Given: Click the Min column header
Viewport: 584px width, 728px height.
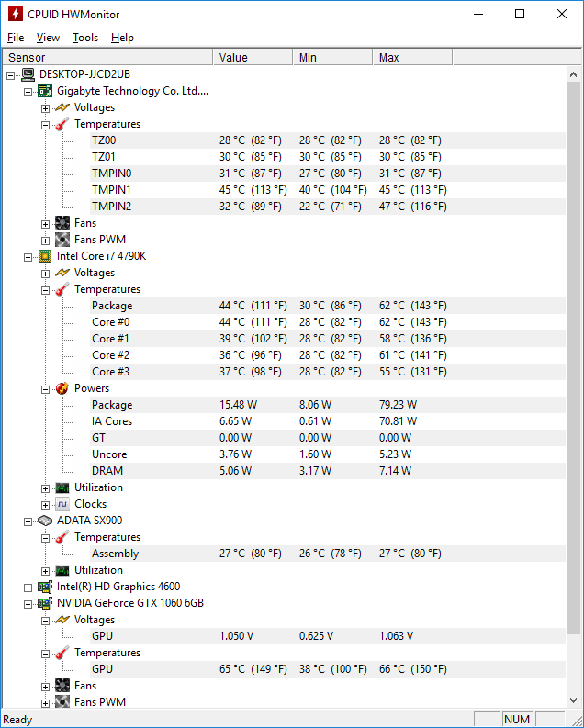Looking at the screenshot, I should [332, 57].
